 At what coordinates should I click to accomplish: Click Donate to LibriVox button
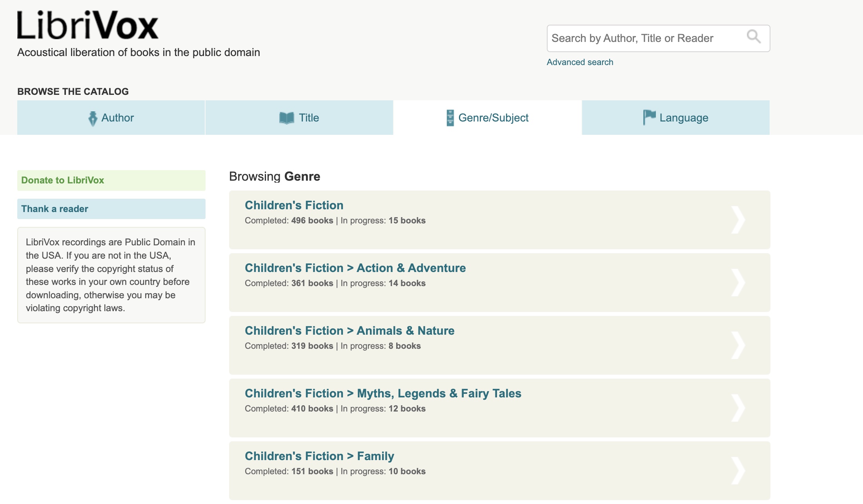point(111,180)
